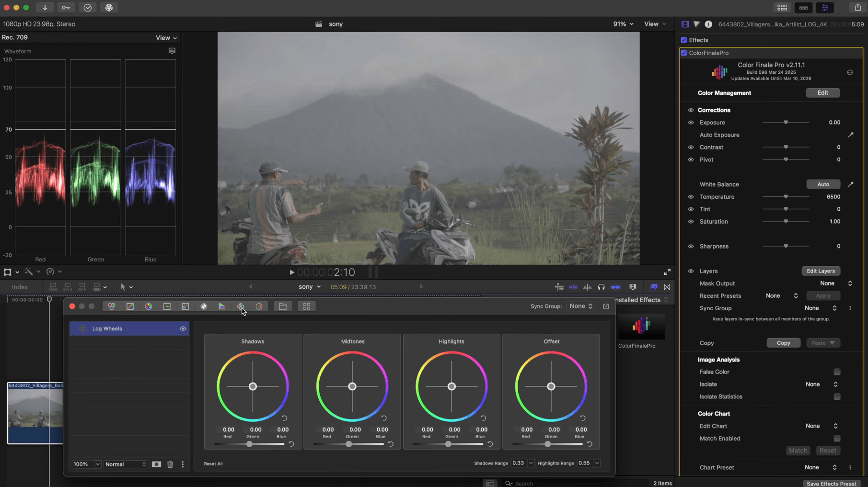Open the import media arrow icon
The height and width of the screenshot is (487, 868).
(45, 8)
